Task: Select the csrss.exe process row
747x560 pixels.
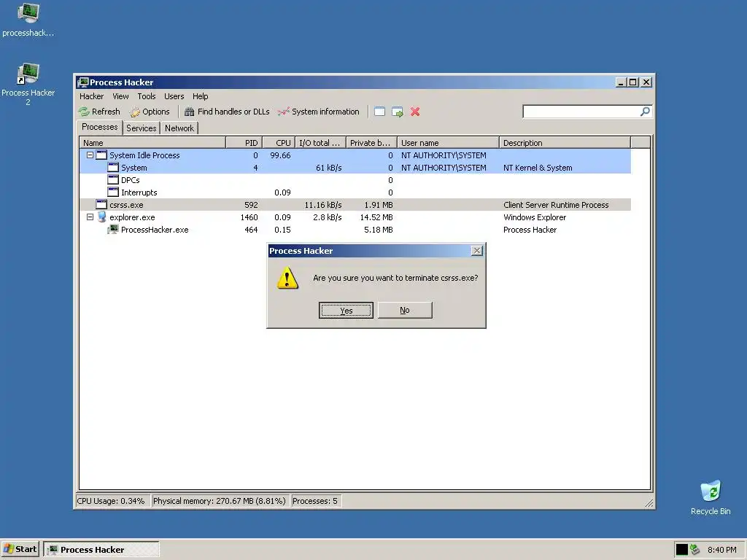Action: (355, 205)
